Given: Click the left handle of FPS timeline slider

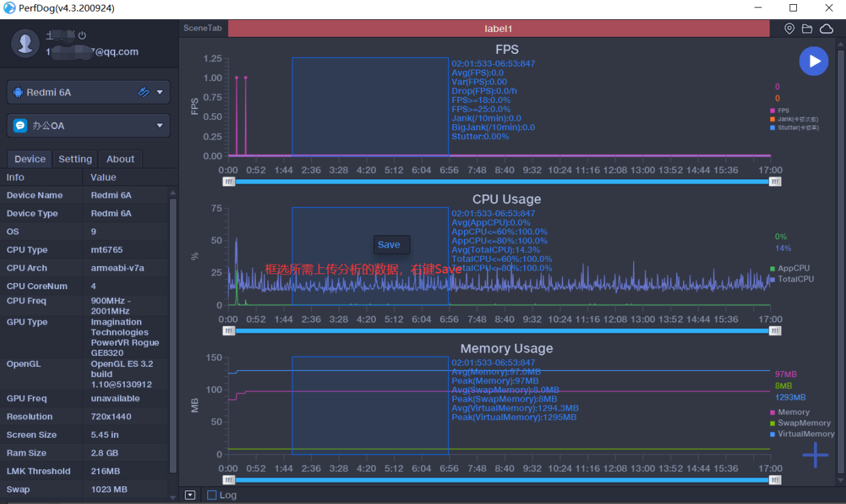Looking at the screenshot, I should tap(229, 181).
